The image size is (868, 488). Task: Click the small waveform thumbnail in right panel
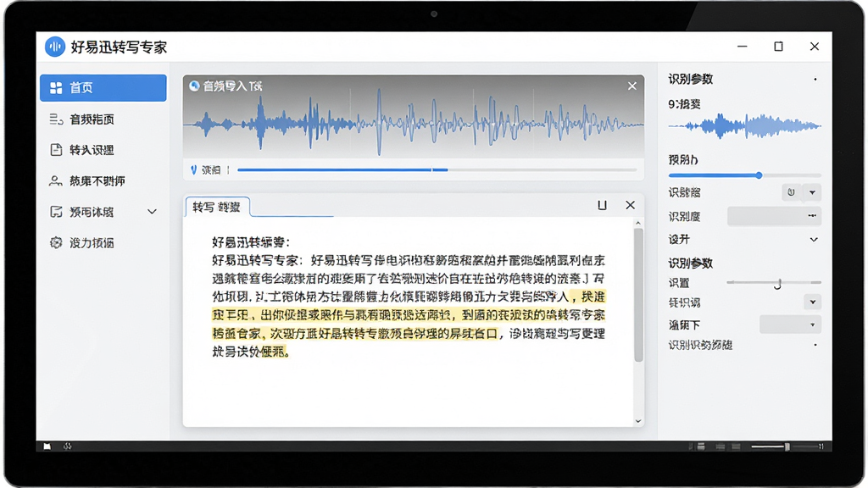pyautogui.click(x=744, y=126)
